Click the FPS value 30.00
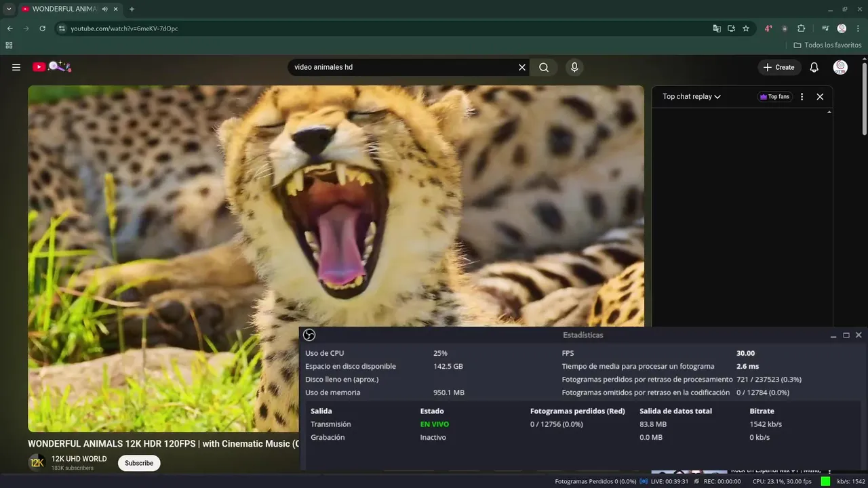The height and width of the screenshot is (488, 868). [745, 353]
